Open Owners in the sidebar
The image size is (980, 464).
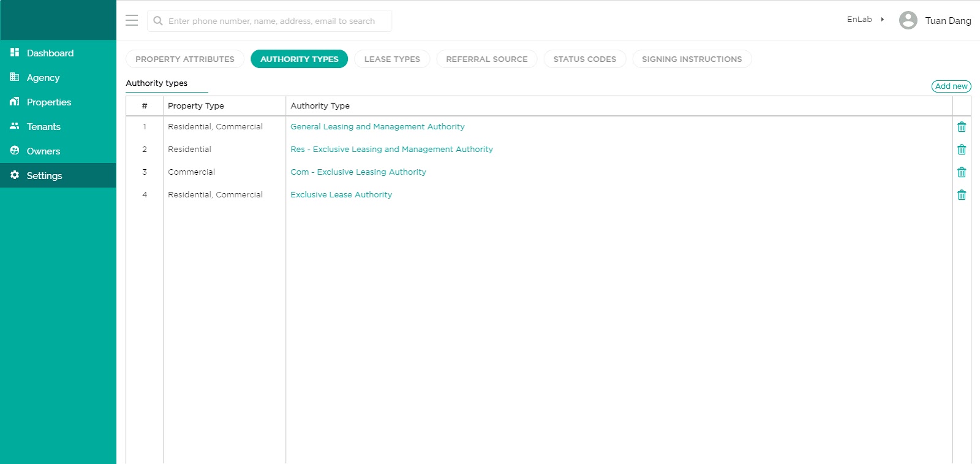click(58, 151)
